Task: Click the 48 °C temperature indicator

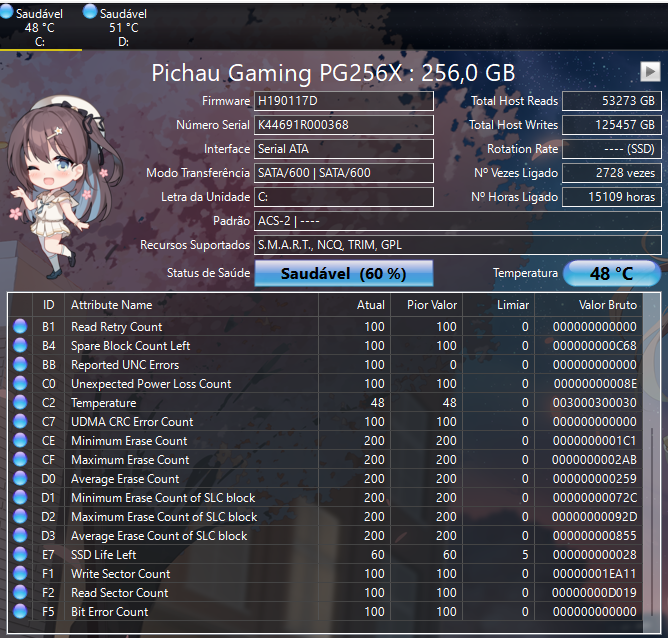Action: tap(612, 273)
